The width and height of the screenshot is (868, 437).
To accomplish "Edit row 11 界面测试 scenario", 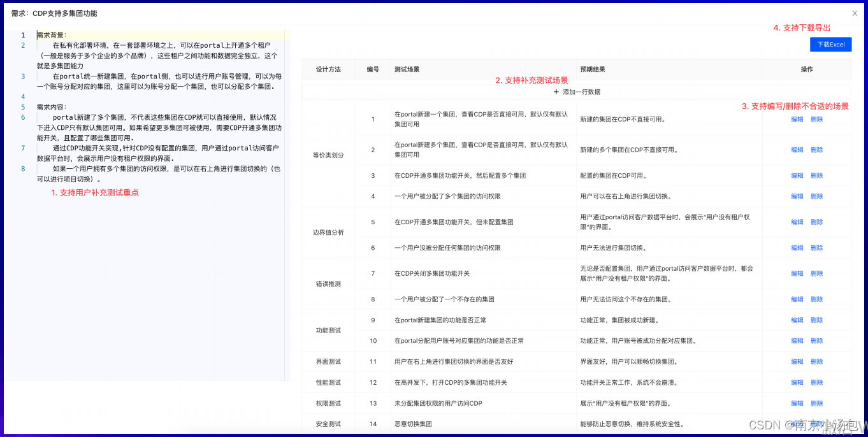I will pos(797,362).
